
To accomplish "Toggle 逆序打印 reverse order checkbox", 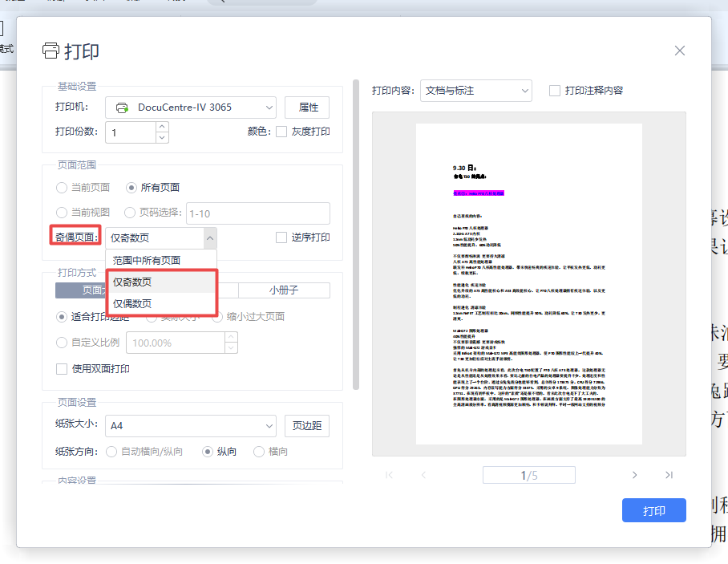I will tap(281, 237).
